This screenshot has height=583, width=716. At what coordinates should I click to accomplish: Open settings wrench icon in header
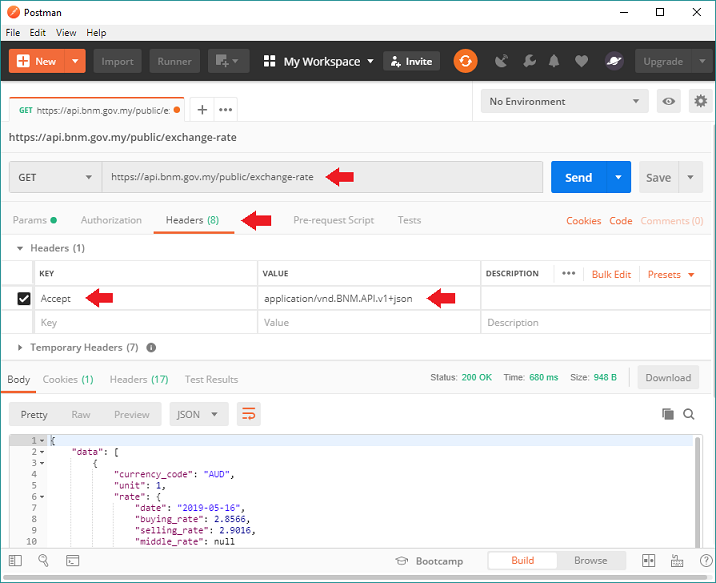pyautogui.click(x=529, y=61)
